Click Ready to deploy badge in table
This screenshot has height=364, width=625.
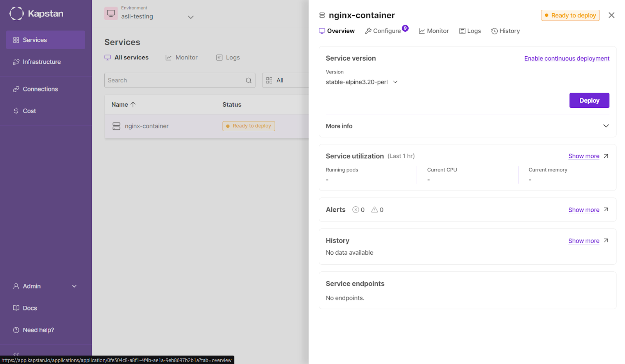pyautogui.click(x=249, y=126)
